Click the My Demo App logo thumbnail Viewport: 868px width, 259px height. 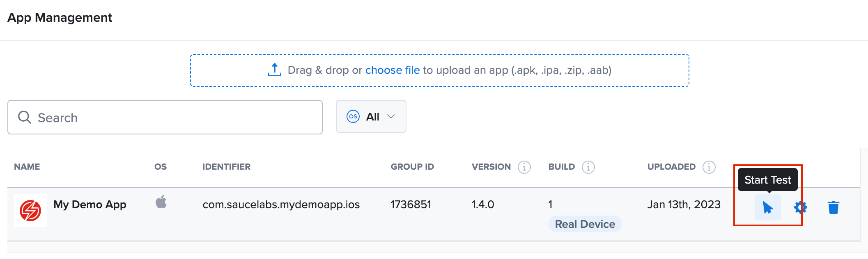click(30, 211)
